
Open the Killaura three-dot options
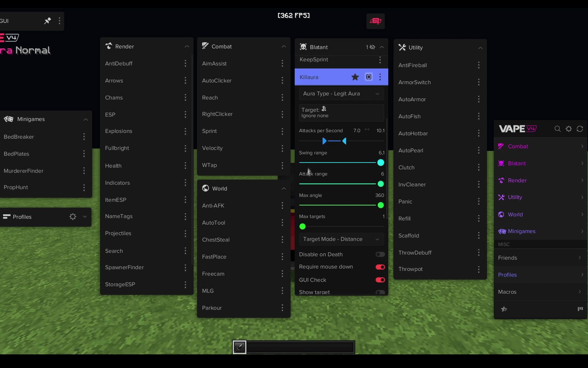pyautogui.click(x=380, y=77)
